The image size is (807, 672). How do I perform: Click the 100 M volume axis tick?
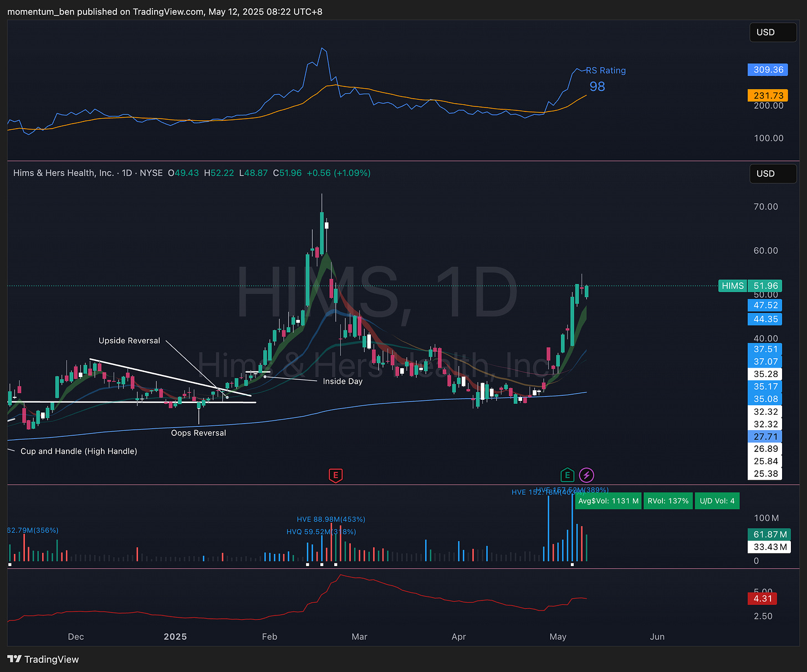767,518
